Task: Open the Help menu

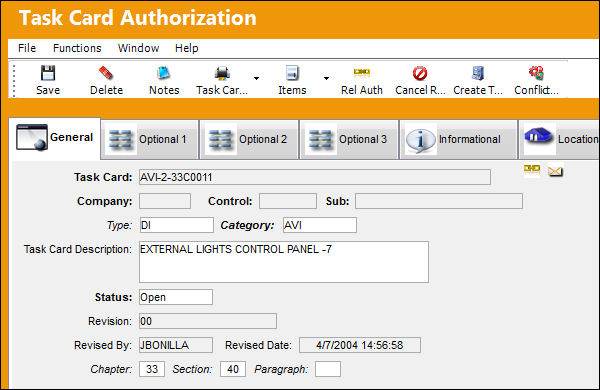Action: pyautogui.click(x=187, y=48)
